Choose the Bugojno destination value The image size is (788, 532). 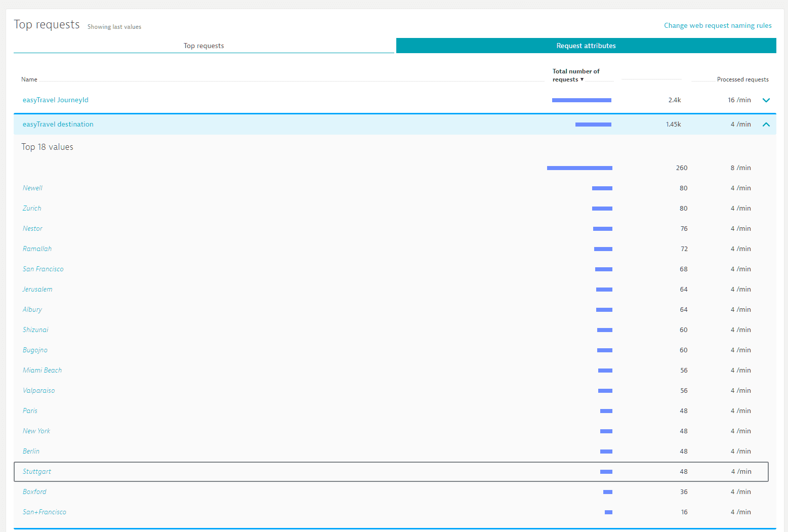(x=35, y=350)
